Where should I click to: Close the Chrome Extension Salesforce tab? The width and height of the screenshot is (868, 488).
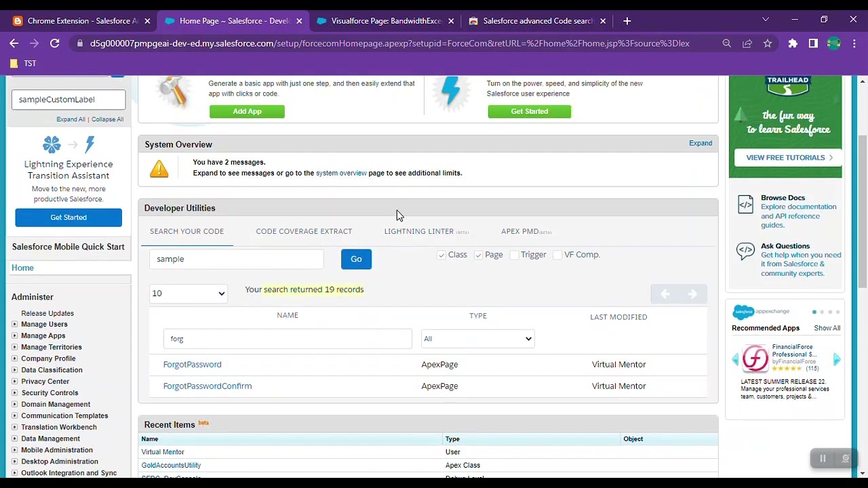coord(147,21)
